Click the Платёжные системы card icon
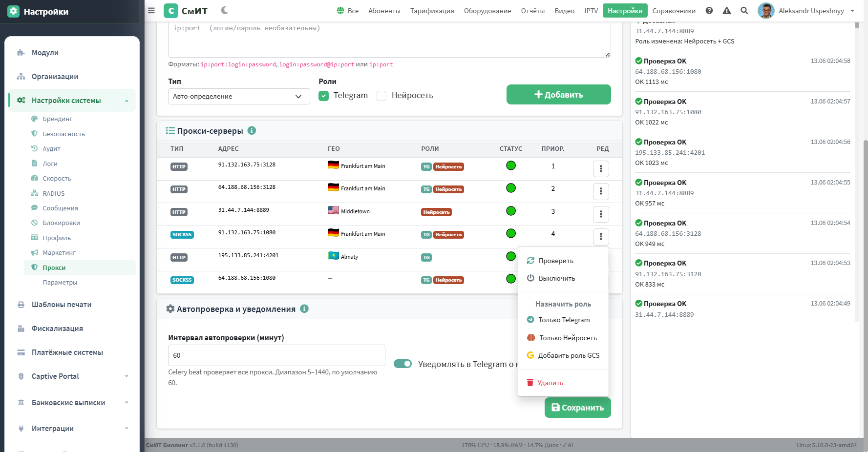Image resolution: width=868 pixels, height=452 pixels. [x=21, y=352]
